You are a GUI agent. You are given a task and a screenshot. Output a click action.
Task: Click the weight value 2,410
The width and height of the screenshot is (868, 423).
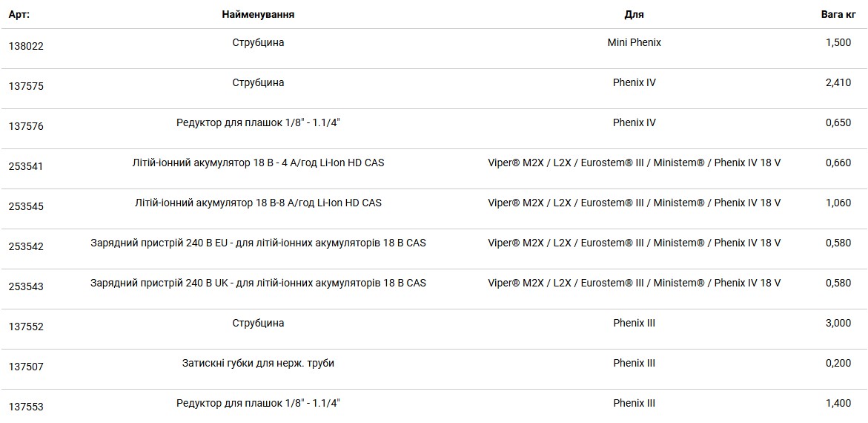click(838, 82)
